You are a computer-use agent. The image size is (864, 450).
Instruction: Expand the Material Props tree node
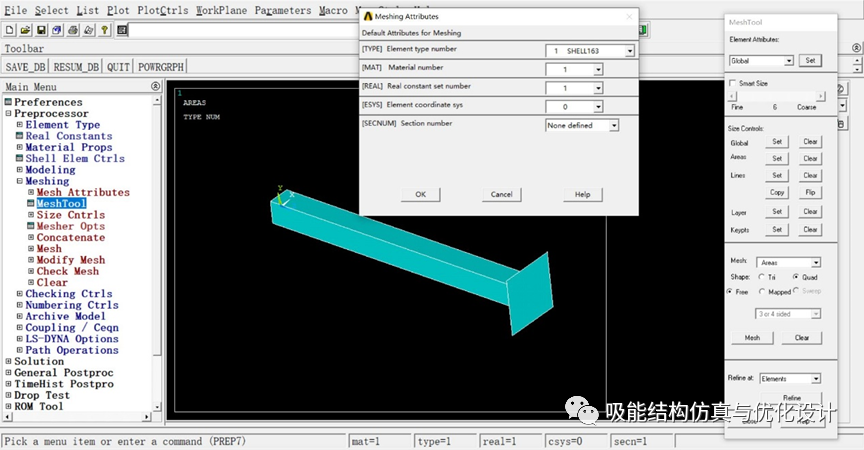(x=19, y=147)
